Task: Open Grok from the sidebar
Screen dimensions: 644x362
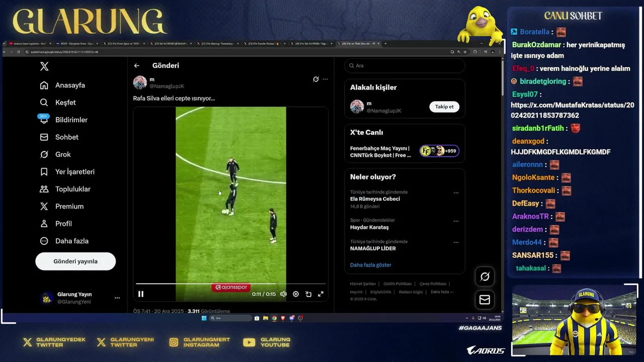Action: (55, 154)
